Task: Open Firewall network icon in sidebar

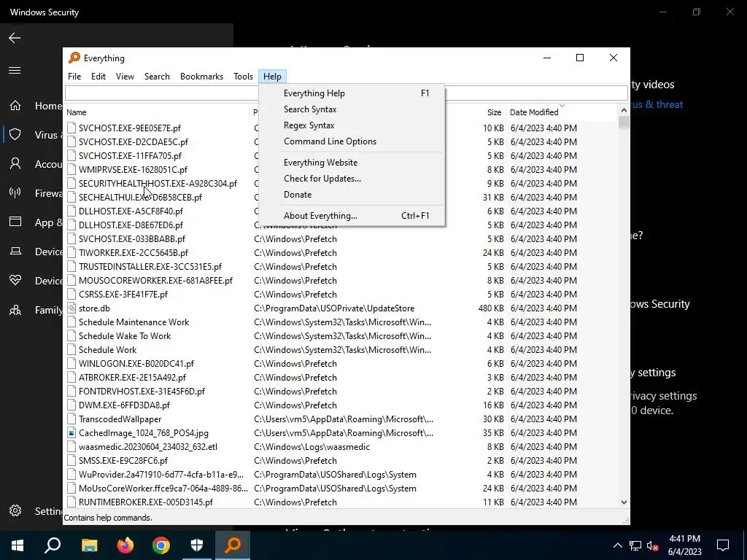Action: [15, 192]
